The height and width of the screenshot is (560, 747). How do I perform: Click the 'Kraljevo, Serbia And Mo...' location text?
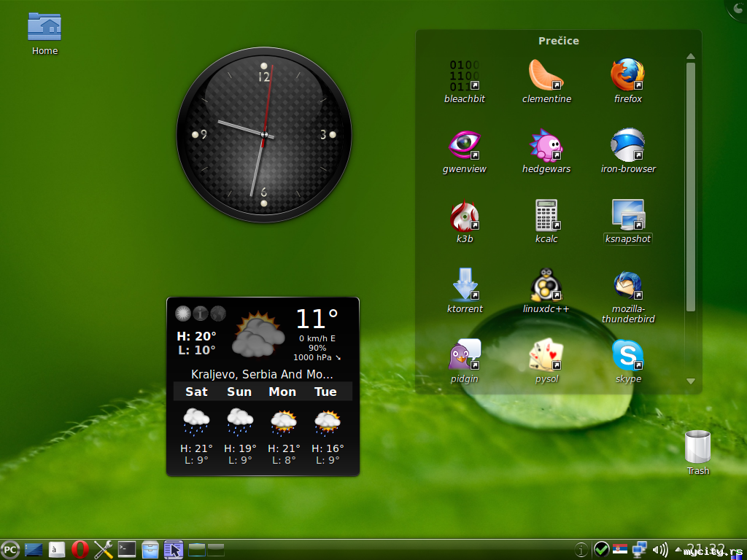point(262,374)
